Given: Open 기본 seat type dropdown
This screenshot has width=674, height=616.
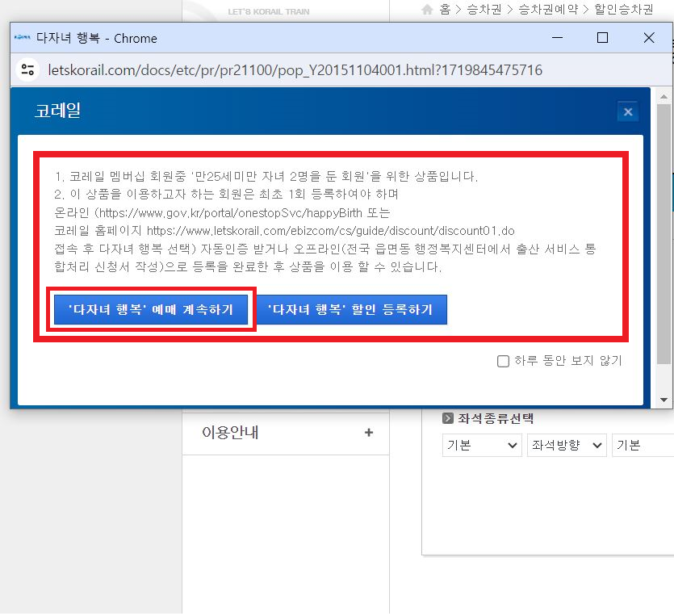Looking at the screenshot, I should pyautogui.click(x=482, y=445).
